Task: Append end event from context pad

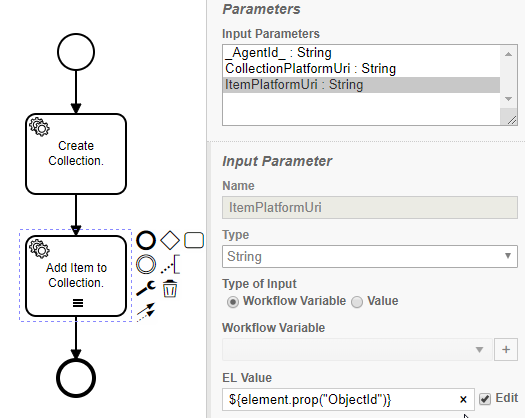Action: [x=146, y=240]
